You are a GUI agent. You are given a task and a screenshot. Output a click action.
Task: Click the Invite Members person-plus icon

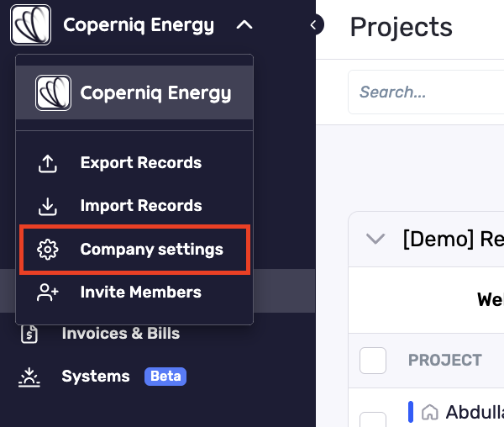coord(48,293)
